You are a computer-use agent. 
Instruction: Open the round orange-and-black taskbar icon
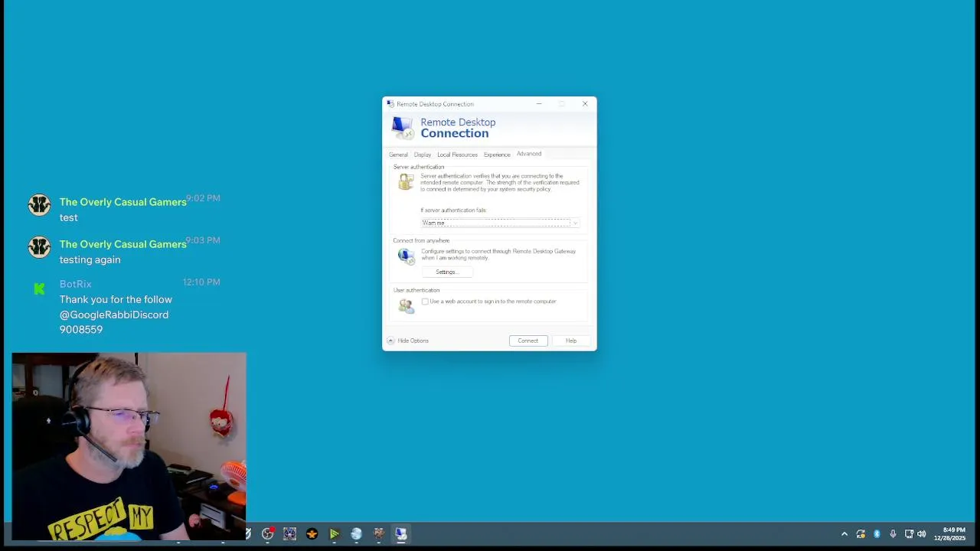pos(312,533)
